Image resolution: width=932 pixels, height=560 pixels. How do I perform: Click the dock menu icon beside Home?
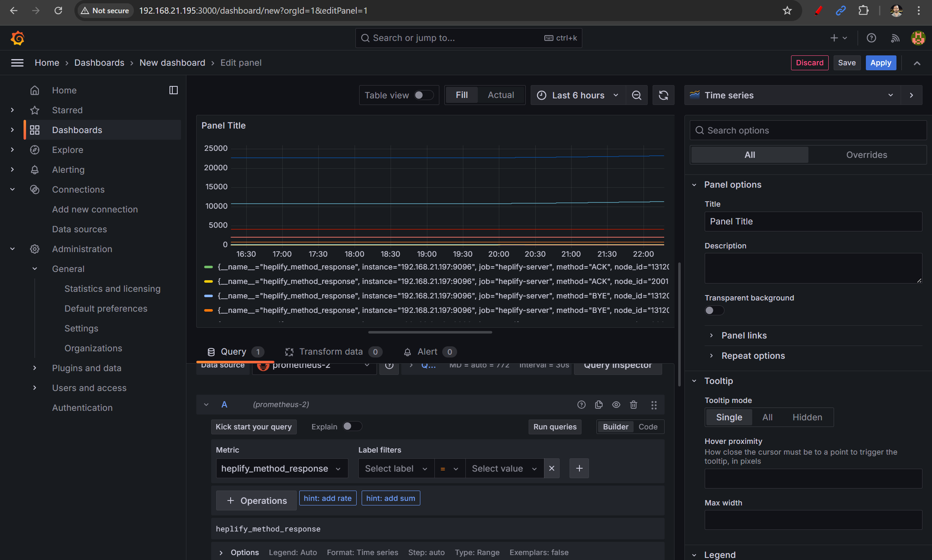(x=174, y=90)
